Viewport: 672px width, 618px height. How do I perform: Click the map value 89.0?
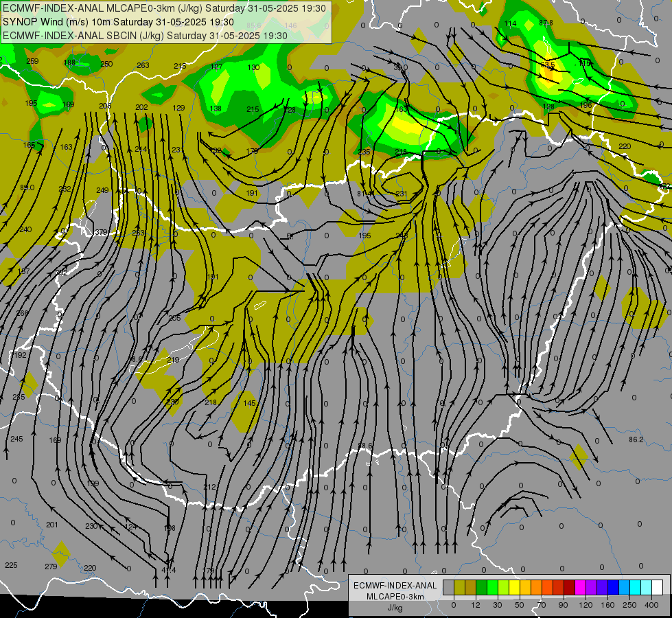pos(27,188)
